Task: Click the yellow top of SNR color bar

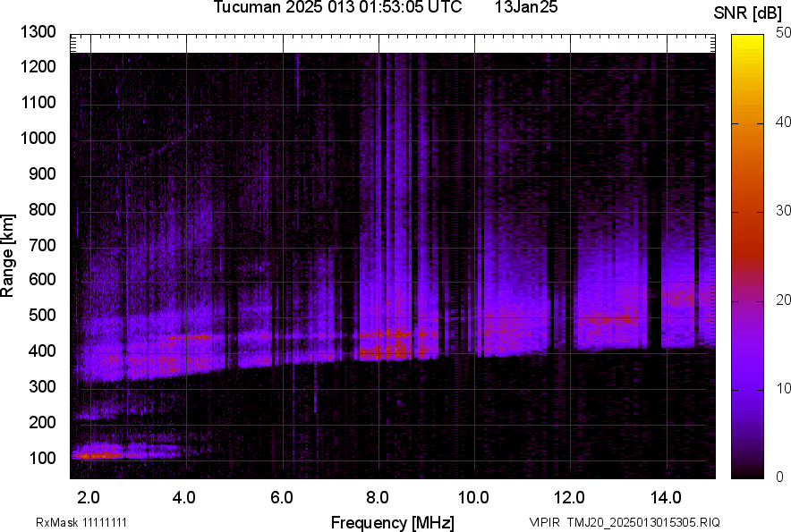Action: point(746,40)
